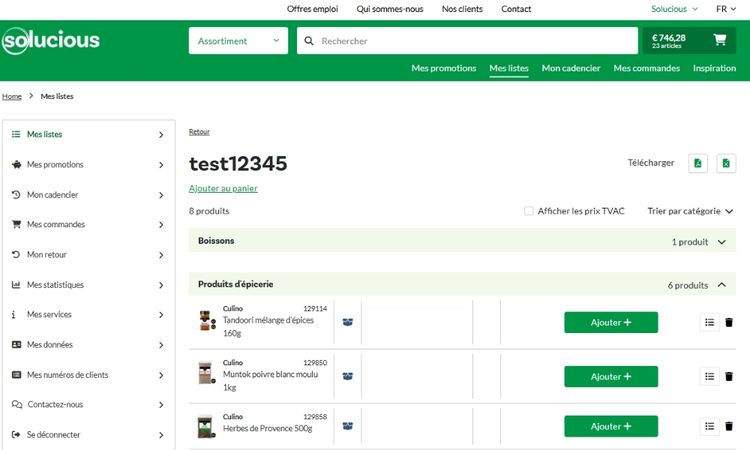
Task: Switch to Mon cadencier tab
Action: click(570, 68)
